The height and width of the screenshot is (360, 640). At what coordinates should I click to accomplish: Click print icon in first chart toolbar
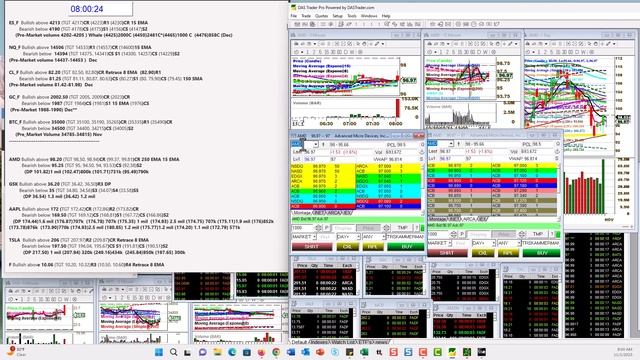(x=297, y=44)
